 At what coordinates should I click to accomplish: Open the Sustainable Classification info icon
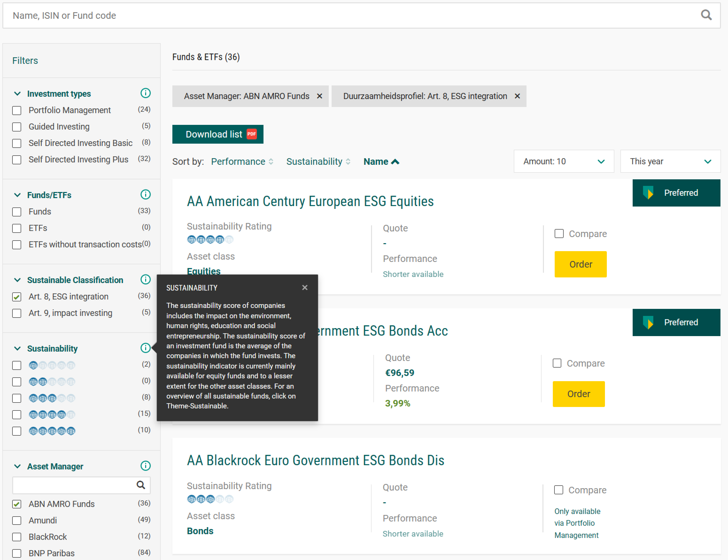click(x=145, y=280)
